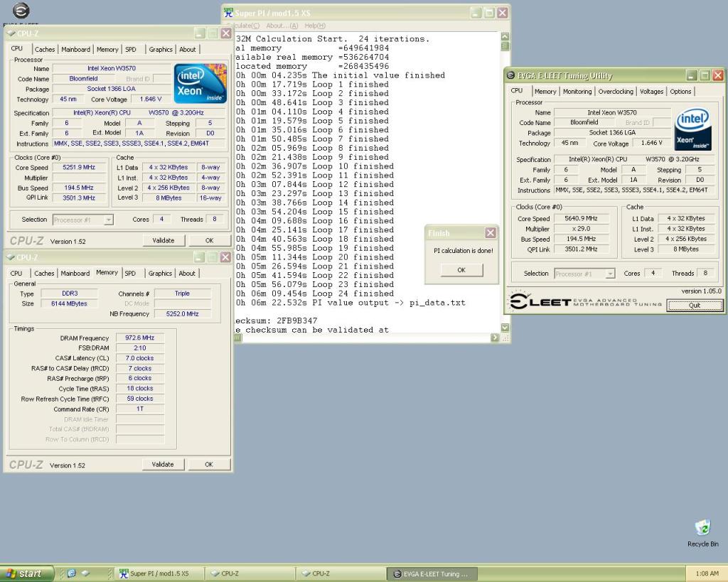Screen dimensions: 728x582
Task: Open Super PI About menu
Action: pyautogui.click(x=282, y=26)
